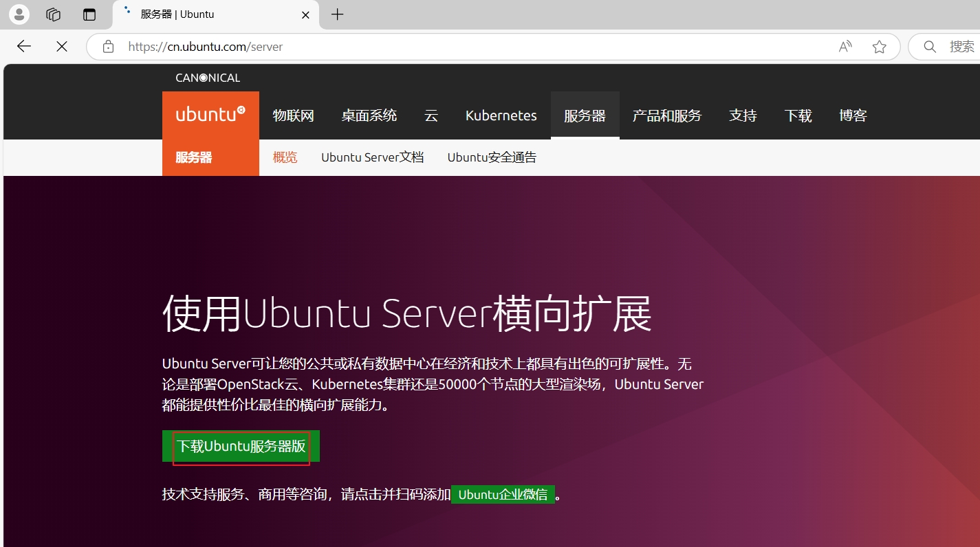Select the 服务器 navigation item
This screenshot has height=547, width=980.
[585, 115]
